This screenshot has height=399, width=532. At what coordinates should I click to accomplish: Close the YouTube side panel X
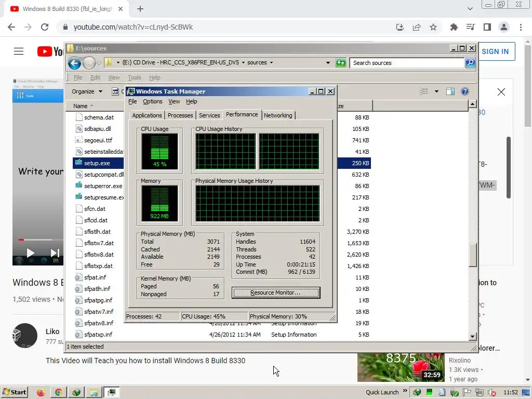pyautogui.click(x=501, y=92)
